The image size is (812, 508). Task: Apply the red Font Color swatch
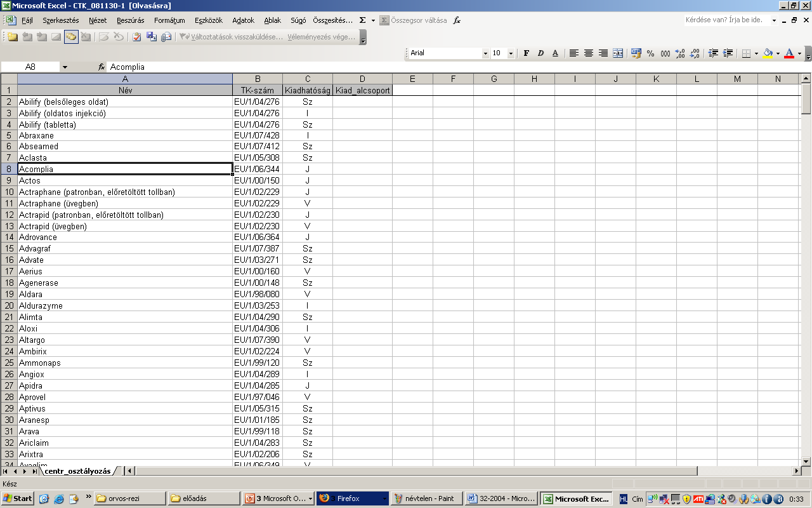click(789, 53)
